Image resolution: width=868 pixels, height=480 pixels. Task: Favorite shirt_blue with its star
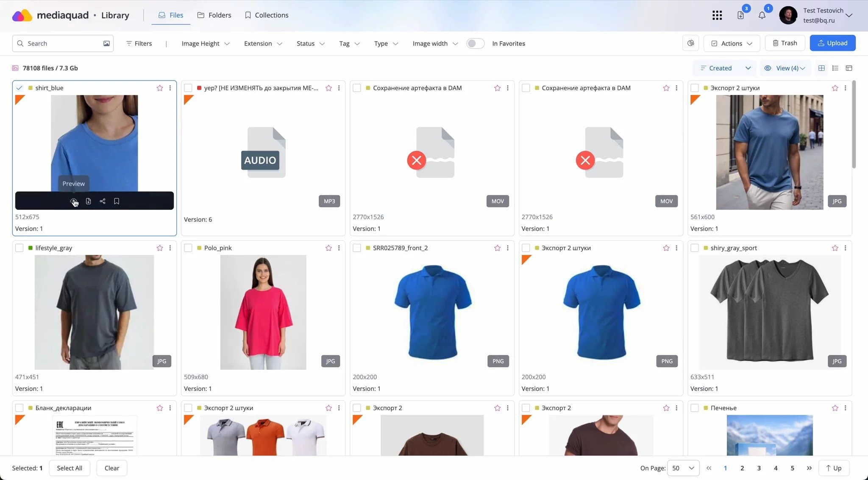(160, 88)
